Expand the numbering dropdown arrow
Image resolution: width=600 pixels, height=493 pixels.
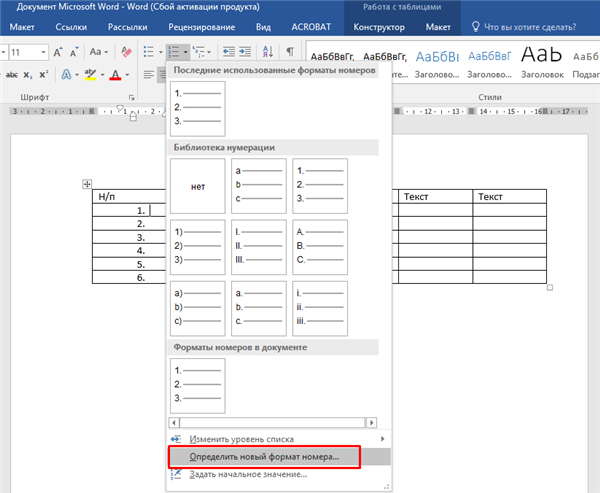pos(186,52)
